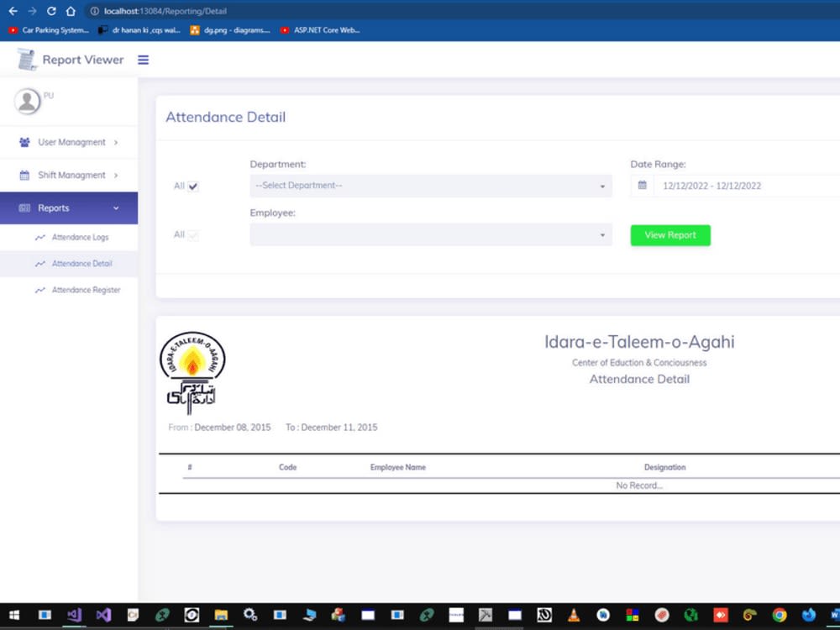Open Attendance Detail report in the sidebar

[x=69, y=264]
